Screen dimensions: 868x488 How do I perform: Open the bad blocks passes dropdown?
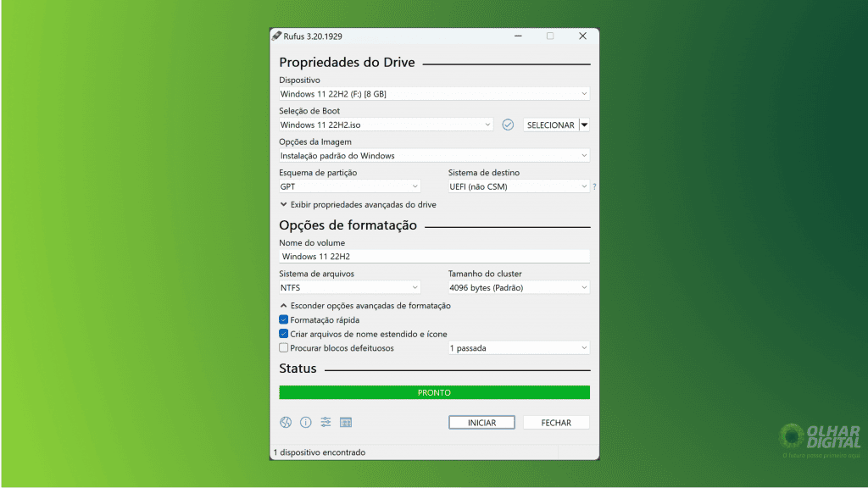tap(519, 348)
